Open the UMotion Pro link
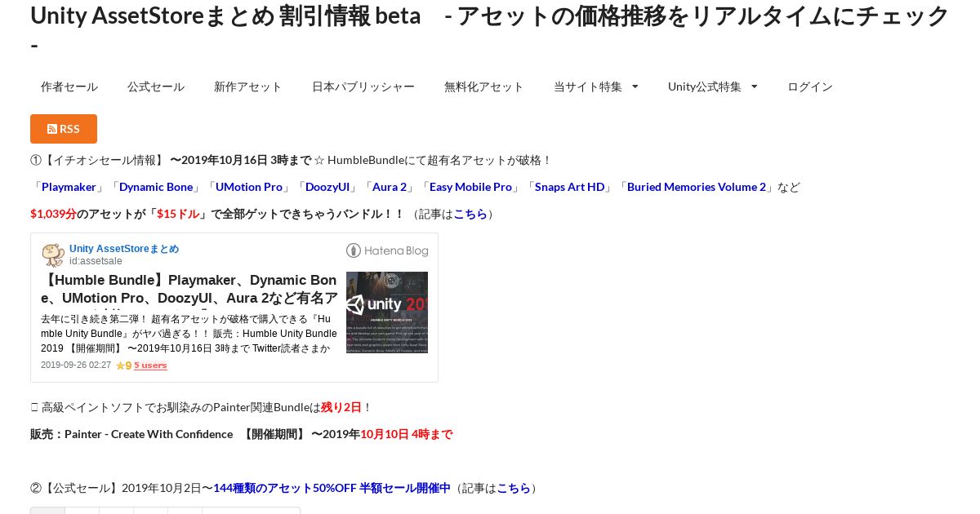The height and width of the screenshot is (514, 980). (x=249, y=187)
